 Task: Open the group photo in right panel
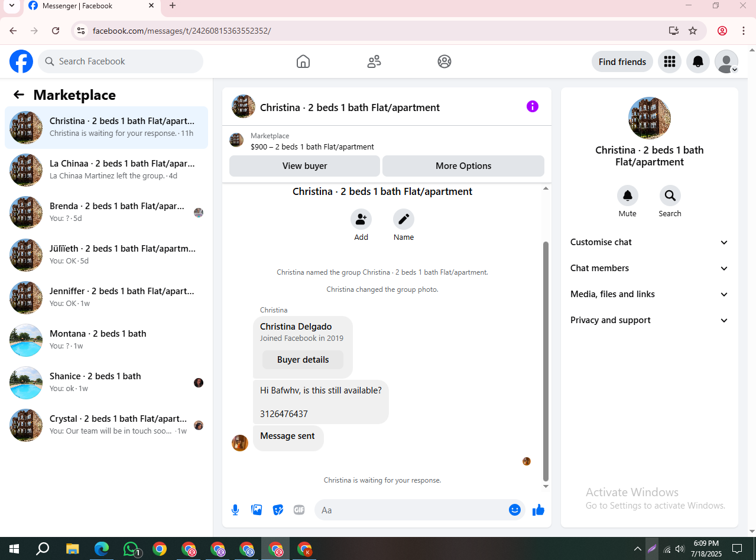(x=650, y=118)
